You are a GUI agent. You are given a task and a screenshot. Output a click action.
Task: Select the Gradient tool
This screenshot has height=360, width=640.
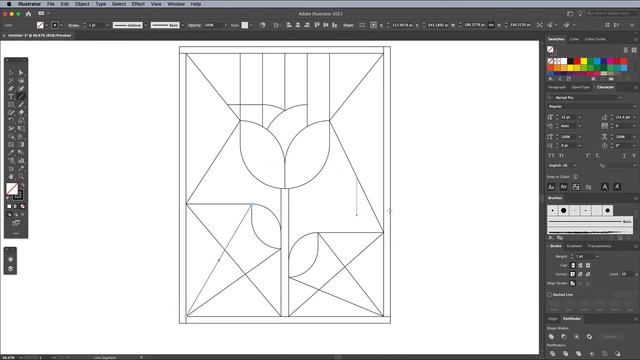21,144
